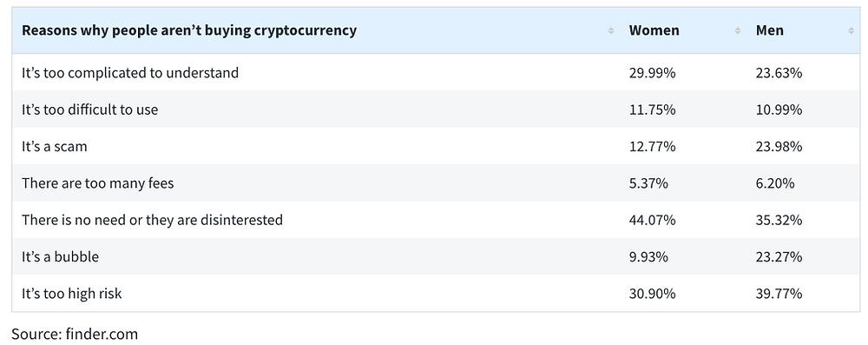Sort by the Reasons column sort icon
This screenshot has width=868, height=345.
tap(610, 31)
